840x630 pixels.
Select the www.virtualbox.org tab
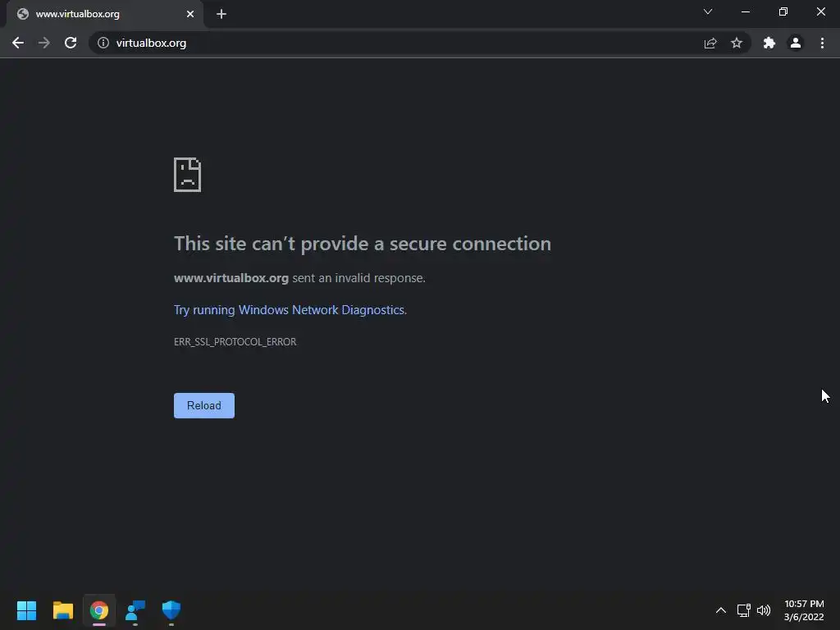[105, 14]
